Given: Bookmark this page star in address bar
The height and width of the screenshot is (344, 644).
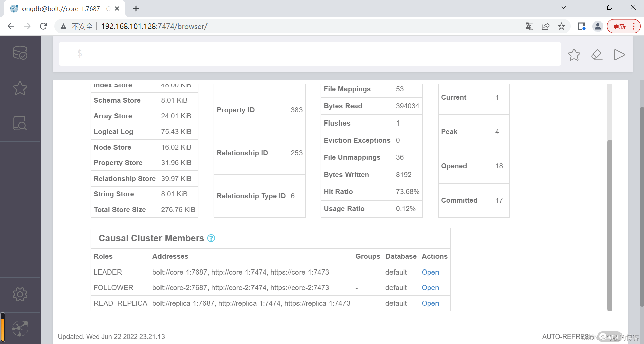Looking at the screenshot, I should (x=561, y=26).
